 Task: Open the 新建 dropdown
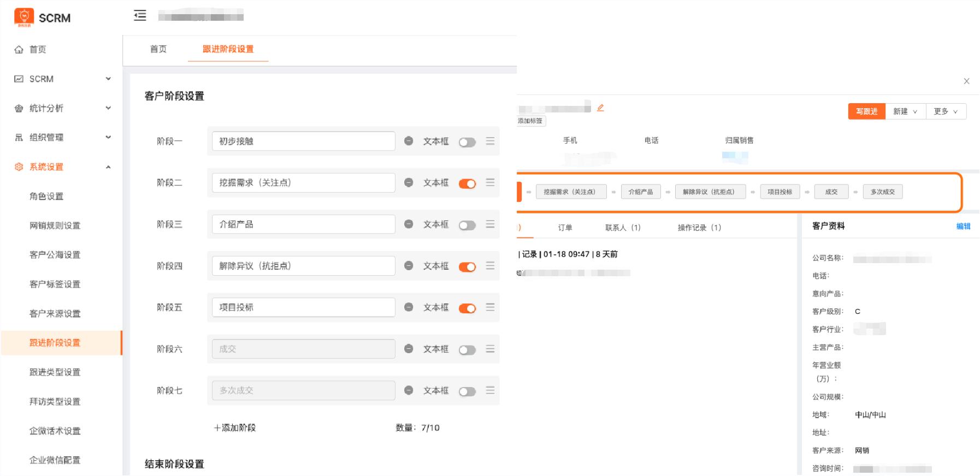click(905, 111)
